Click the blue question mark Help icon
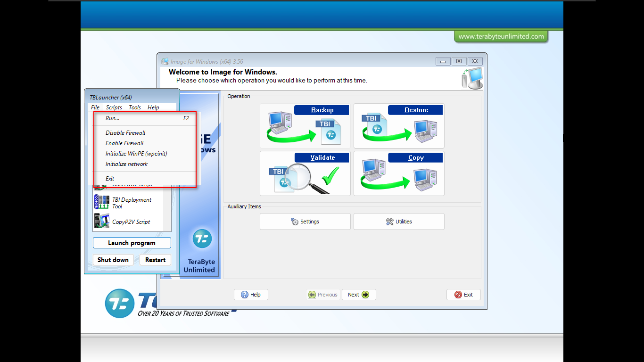The image size is (644, 362). [x=245, y=295]
